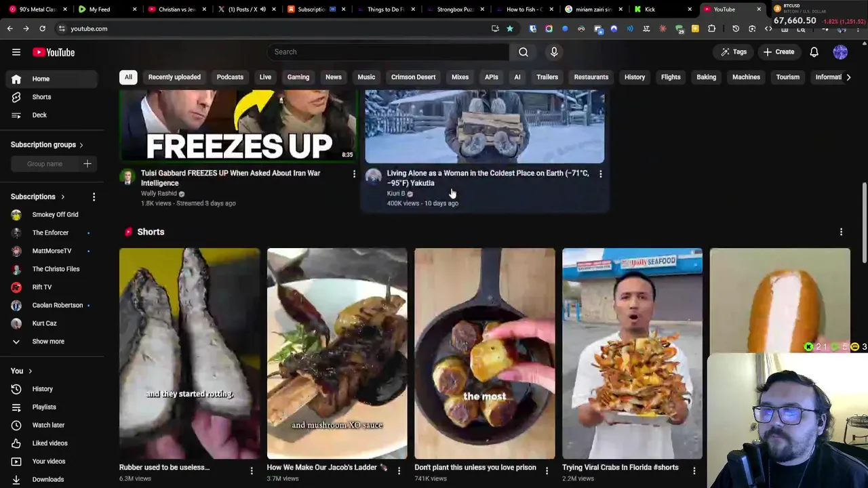
Task: Open options for Trying Viral Crabs short
Action: pyautogui.click(x=694, y=470)
